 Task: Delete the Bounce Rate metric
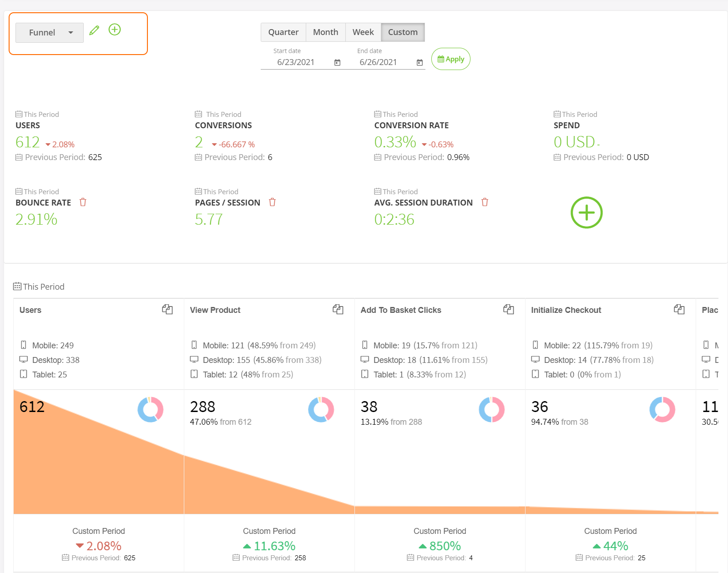point(83,202)
